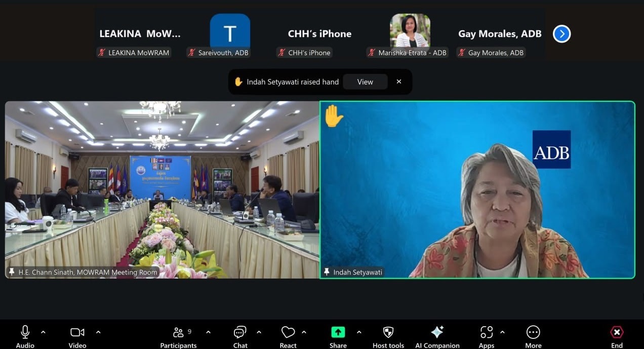The height and width of the screenshot is (349, 644).
Task: Expand the Participants options arrow
Action: point(208,332)
